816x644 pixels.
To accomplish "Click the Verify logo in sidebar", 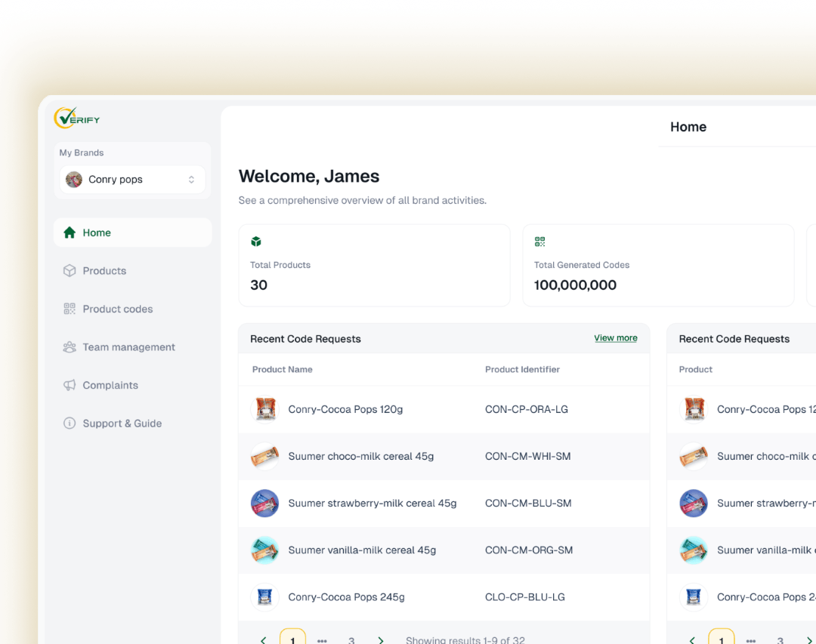I will 77,119.
